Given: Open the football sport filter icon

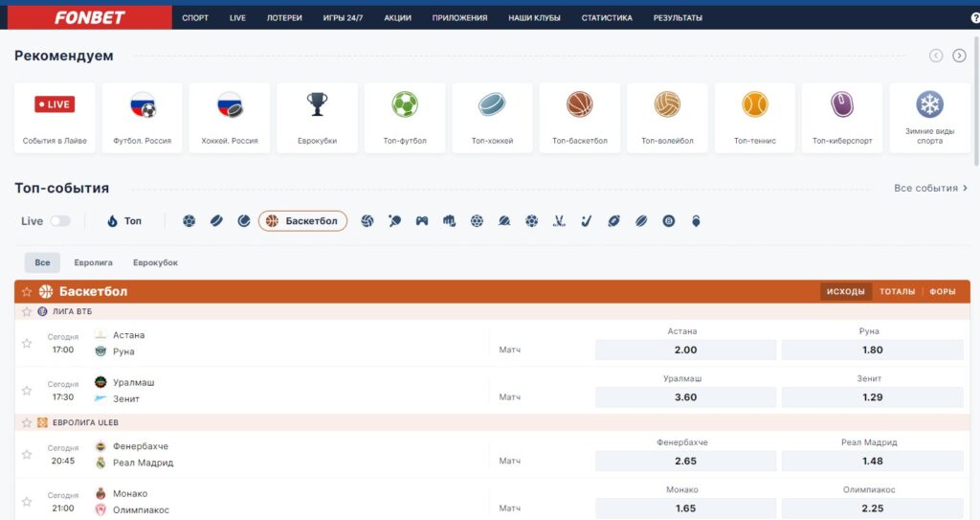Looking at the screenshot, I should pos(189,221).
